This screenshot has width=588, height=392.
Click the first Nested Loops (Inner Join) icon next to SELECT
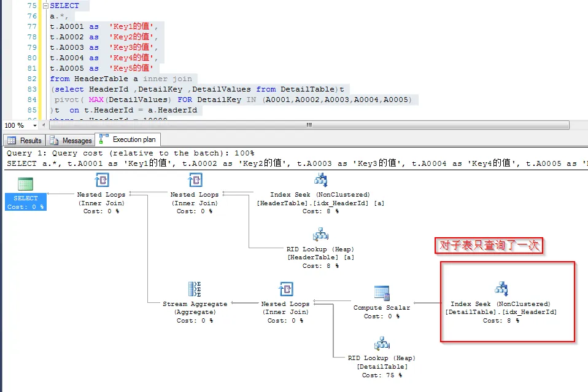[x=102, y=180]
